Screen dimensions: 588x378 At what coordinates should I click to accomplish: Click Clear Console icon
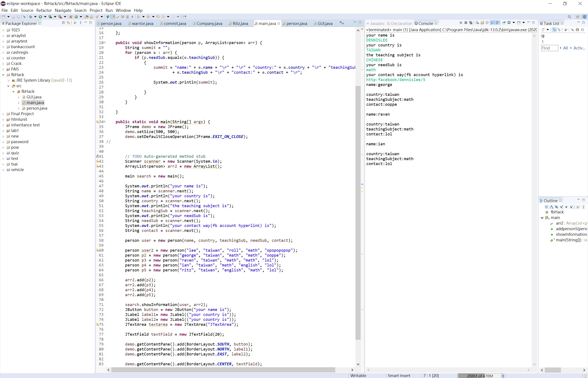(477, 23)
